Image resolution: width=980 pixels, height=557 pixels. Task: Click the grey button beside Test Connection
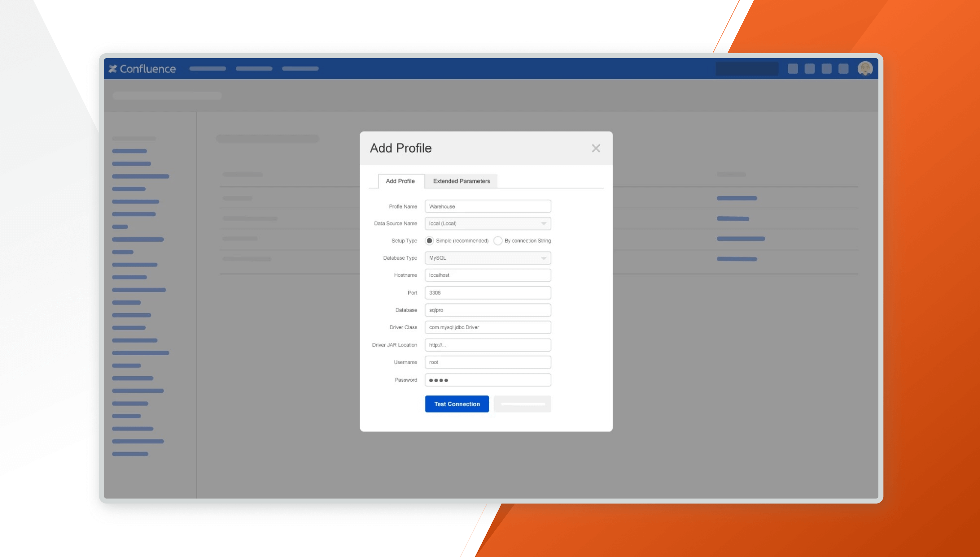coord(522,404)
